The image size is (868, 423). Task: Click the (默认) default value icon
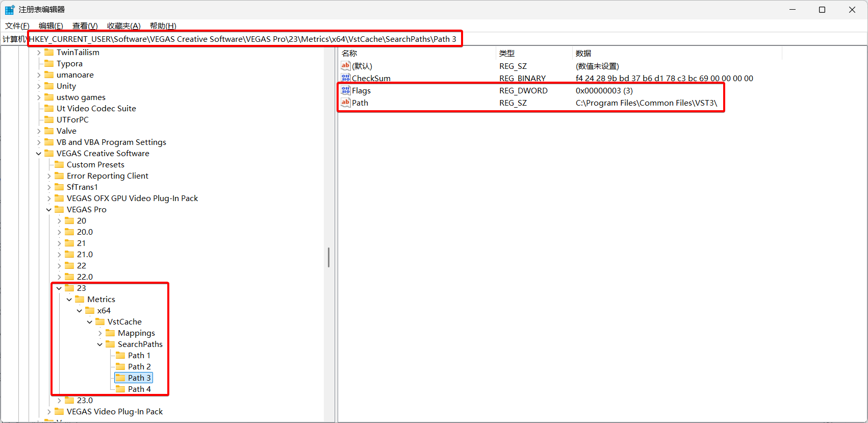click(346, 66)
